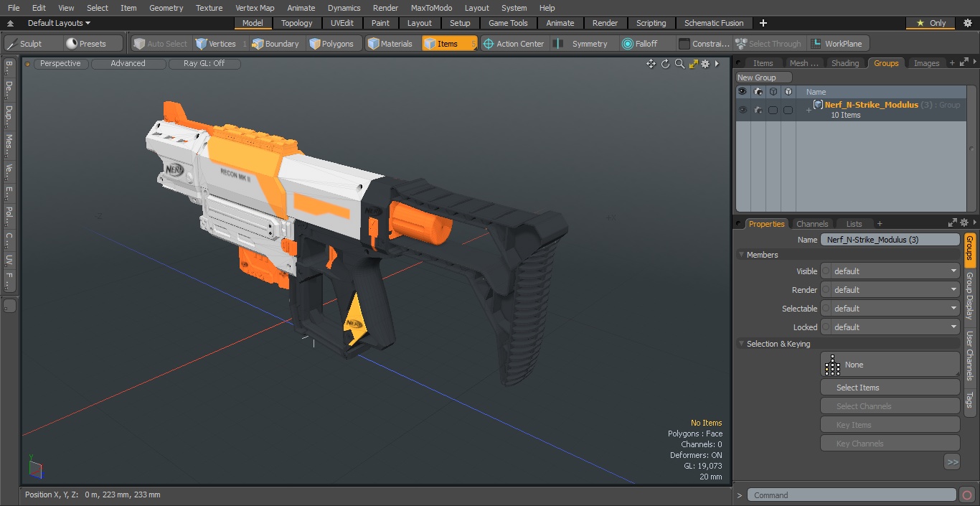Click the Visible channel keyframe circle
This screenshot has height=506, width=980.
(x=825, y=271)
